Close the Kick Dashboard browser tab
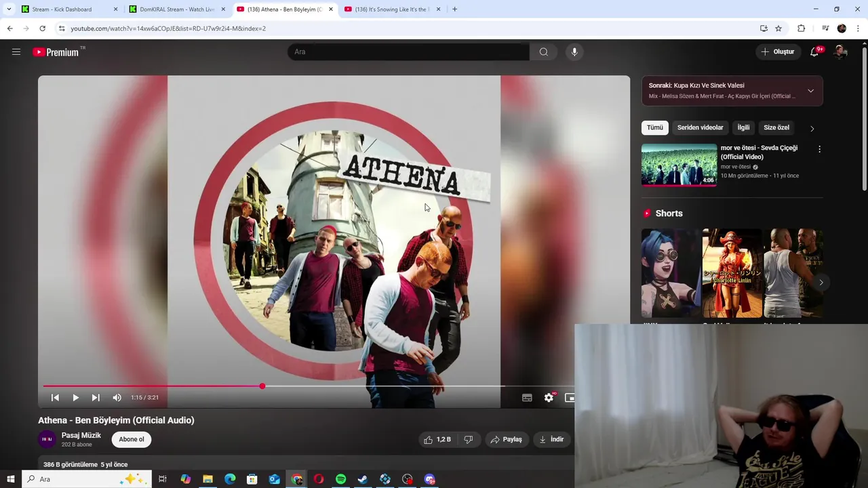This screenshot has height=488, width=868. (115, 9)
